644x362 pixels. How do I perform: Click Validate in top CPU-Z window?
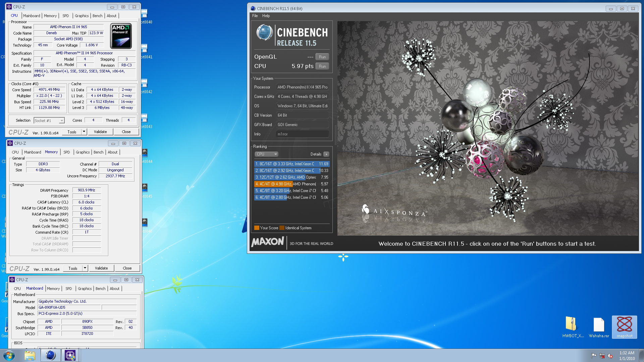tap(100, 132)
